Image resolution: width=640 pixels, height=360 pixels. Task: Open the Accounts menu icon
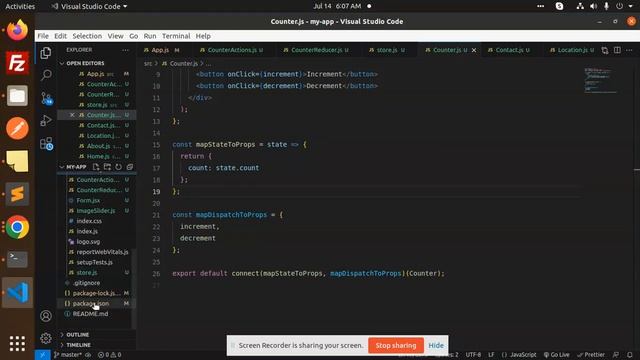point(46,316)
